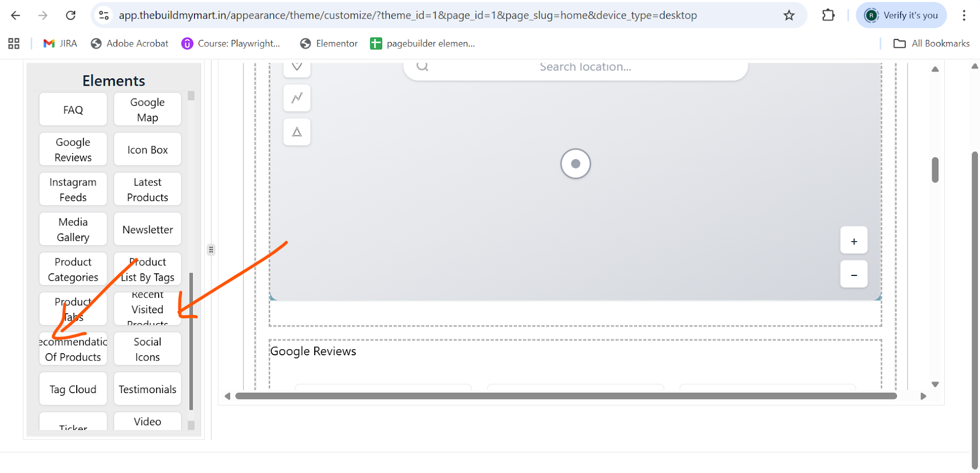Zoom out the map with minus button
The width and height of the screenshot is (980, 473).
coord(854,274)
